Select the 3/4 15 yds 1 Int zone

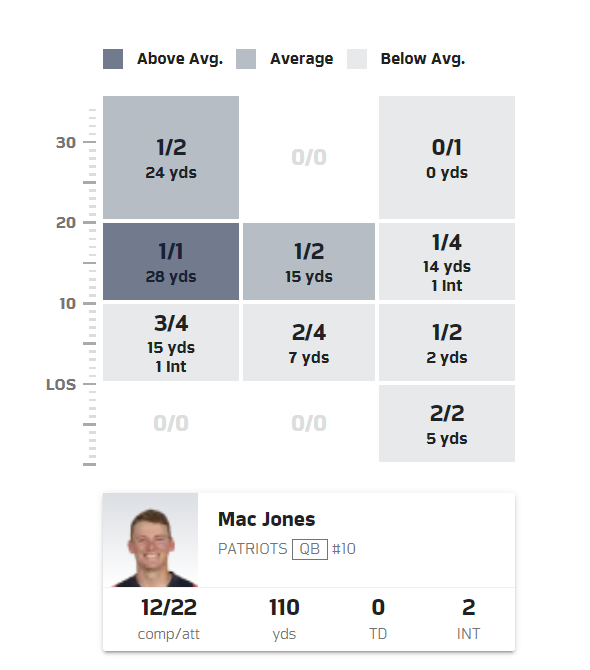point(171,342)
